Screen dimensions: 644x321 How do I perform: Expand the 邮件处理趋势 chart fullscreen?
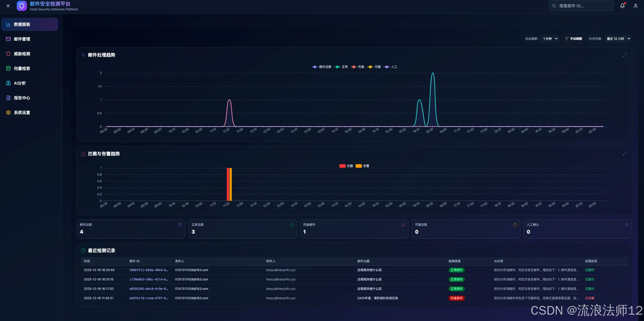624,55
